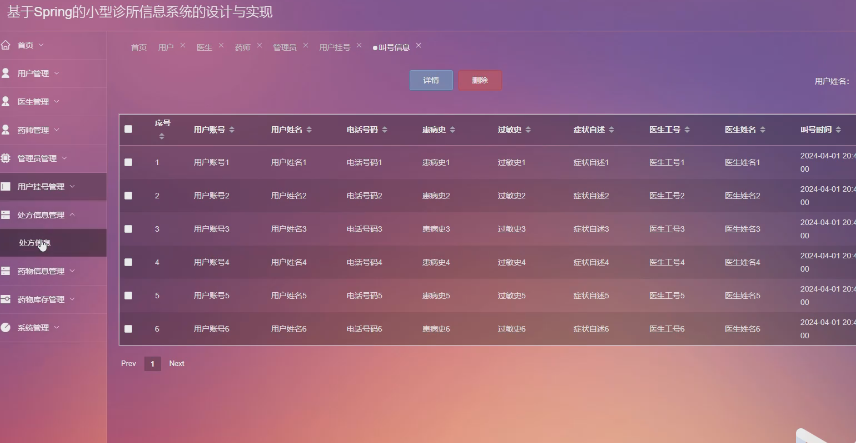The width and height of the screenshot is (856, 443).
Task: Sort by 用户姓名 using its sort arrows
Action: 309,129
